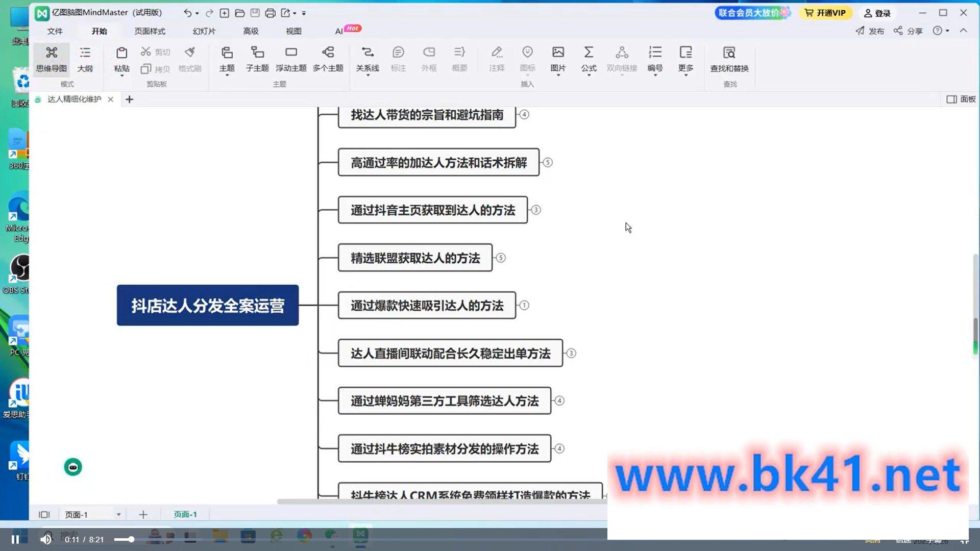Open the AI assistant robot icon
The height and width of the screenshot is (551, 980).
(73, 467)
